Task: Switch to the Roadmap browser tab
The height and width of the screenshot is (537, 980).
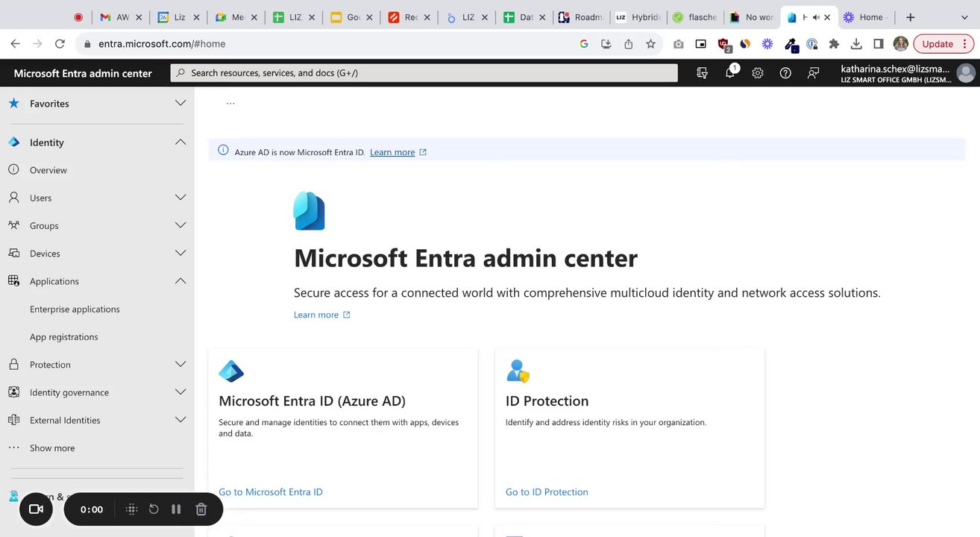Action: (x=582, y=17)
